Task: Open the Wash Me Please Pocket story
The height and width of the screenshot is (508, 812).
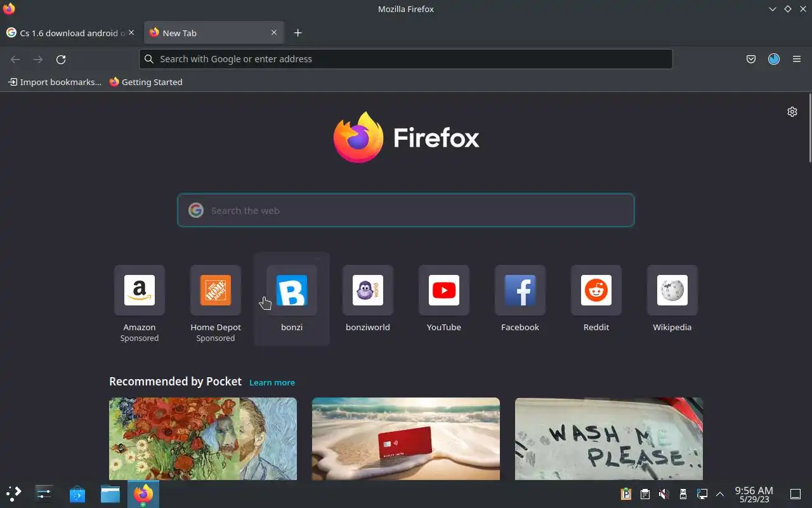Action: [x=609, y=438]
